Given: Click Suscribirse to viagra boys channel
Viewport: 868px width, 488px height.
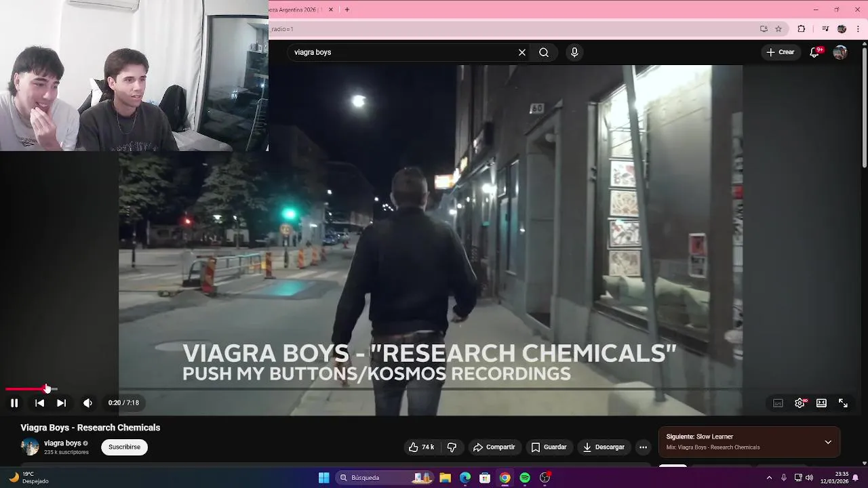Looking at the screenshot, I should [x=124, y=447].
